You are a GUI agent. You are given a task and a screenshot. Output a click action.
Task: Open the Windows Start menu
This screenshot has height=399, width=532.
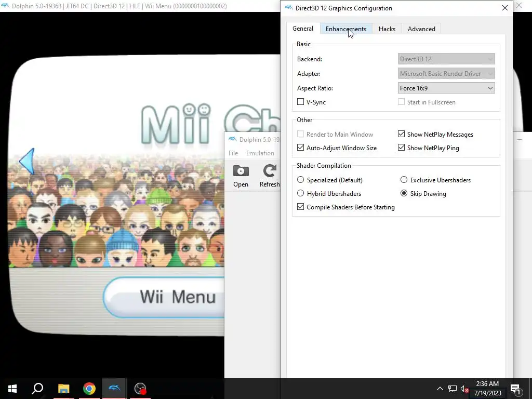click(x=12, y=389)
